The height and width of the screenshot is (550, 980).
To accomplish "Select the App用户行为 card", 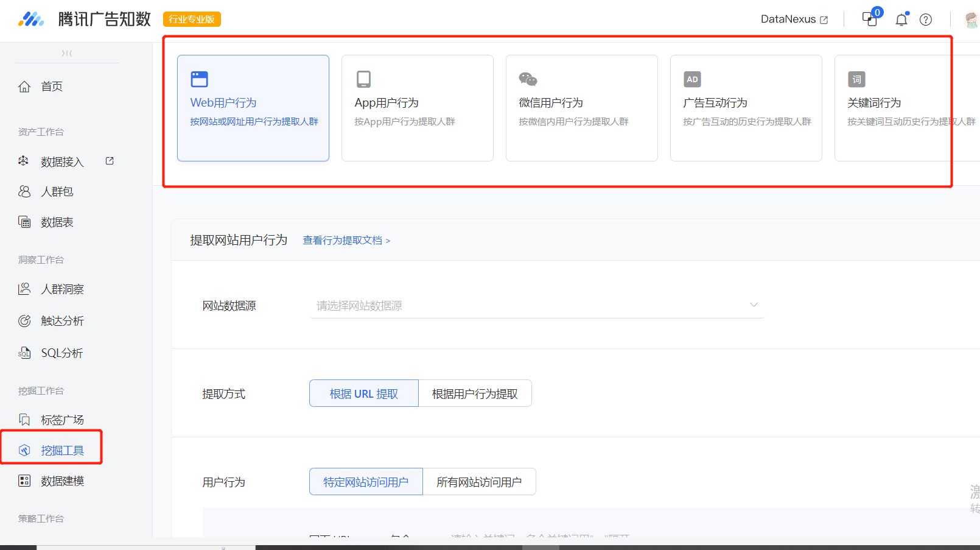I will click(417, 108).
